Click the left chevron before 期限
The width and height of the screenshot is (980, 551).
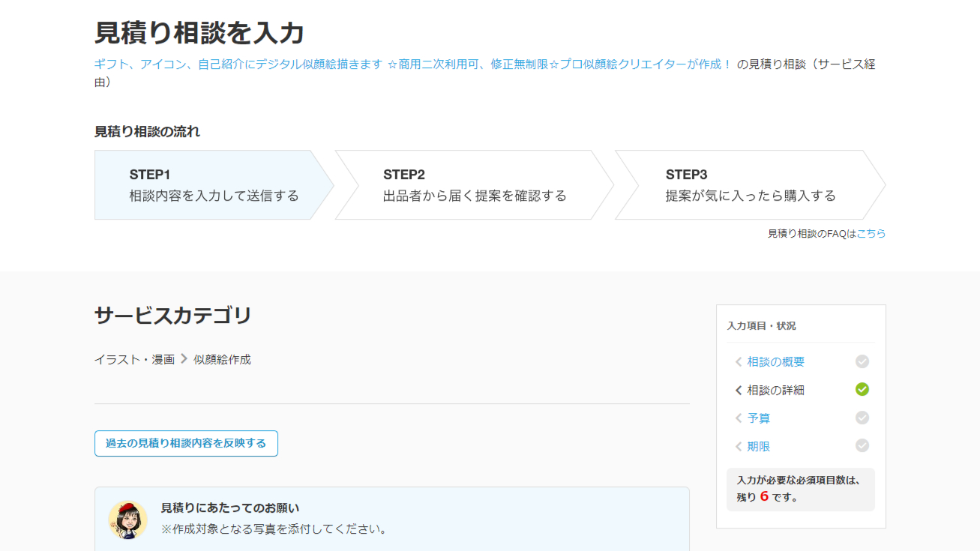click(739, 446)
